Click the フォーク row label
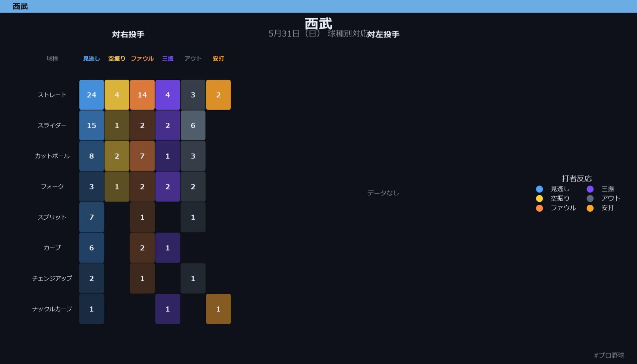This screenshot has height=364, width=637. coord(52,186)
